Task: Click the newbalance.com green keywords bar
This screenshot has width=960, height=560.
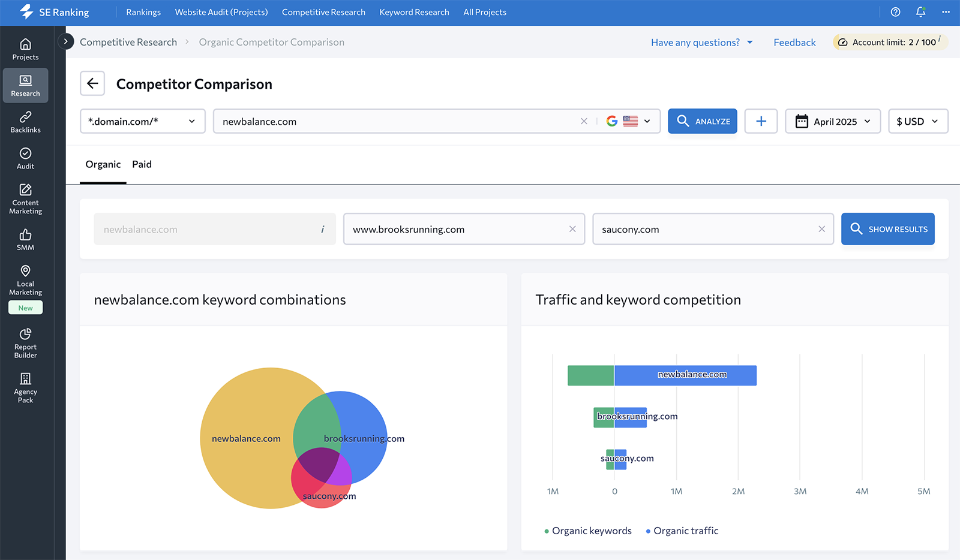Action: tap(591, 375)
